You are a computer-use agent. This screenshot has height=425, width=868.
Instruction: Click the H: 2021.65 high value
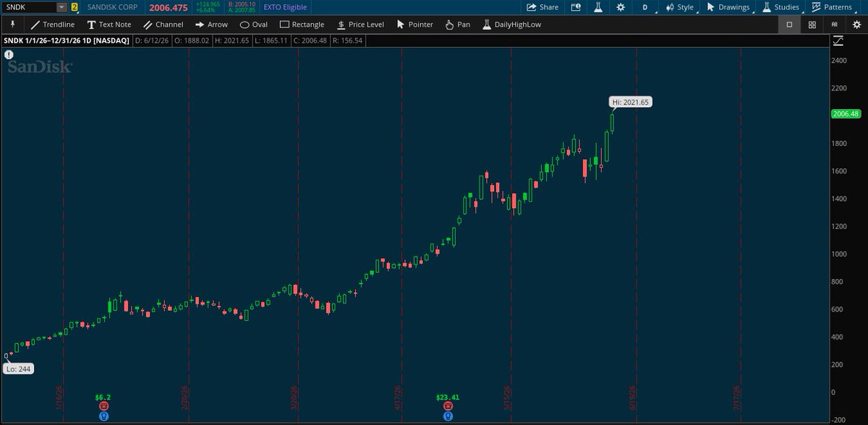pyautogui.click(x=233, y=41)
